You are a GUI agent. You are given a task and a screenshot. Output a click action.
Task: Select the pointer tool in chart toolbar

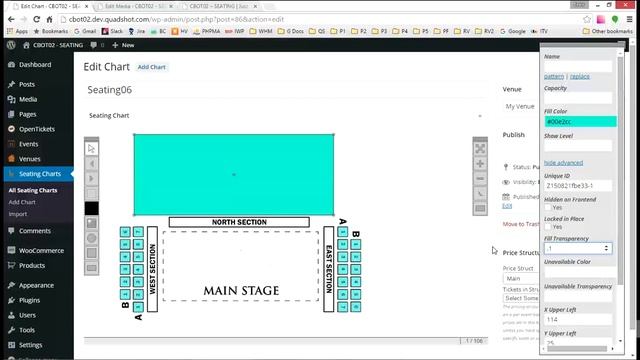tap(91, 149)
